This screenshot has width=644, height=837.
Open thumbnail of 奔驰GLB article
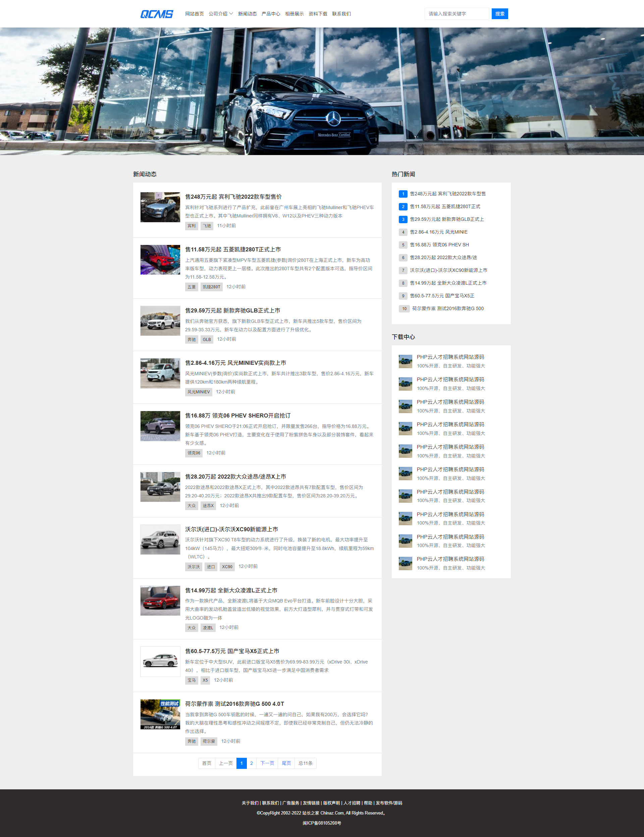tap(160, 321)
